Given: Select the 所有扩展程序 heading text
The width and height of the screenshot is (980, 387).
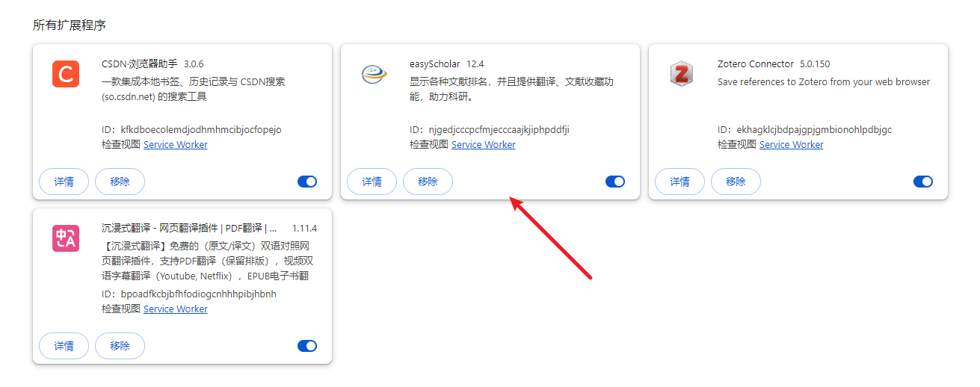Looking at the screenshot, I should pyautogui.click(x=70, y=25).
